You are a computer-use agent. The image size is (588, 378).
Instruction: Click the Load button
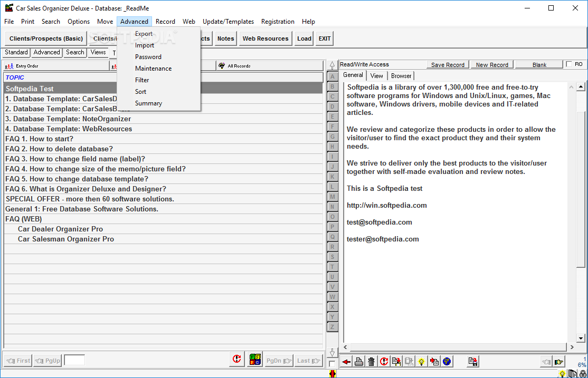click(304, 38)
